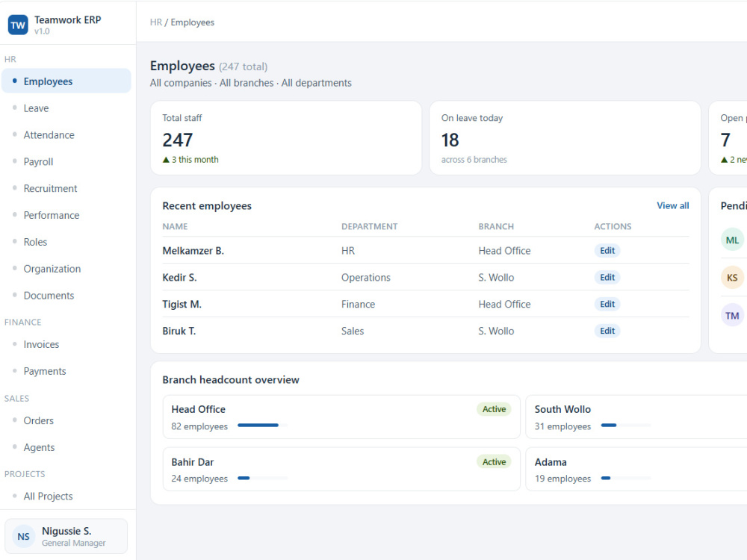Image resolution: width=747 pixels, height=560 pixels.
Task: Open the NS avatar for Nigussie S.
Action: point(23,537)
